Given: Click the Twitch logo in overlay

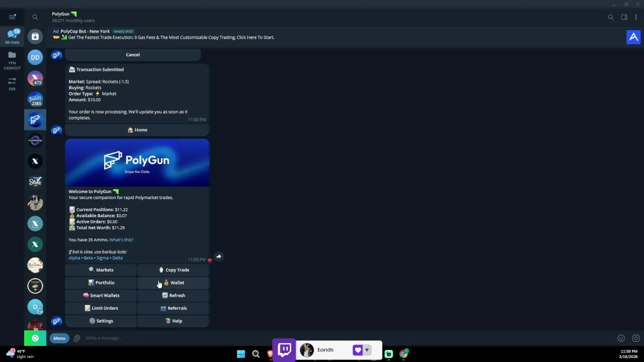Looking at the screenshot, I should (284, 350).
